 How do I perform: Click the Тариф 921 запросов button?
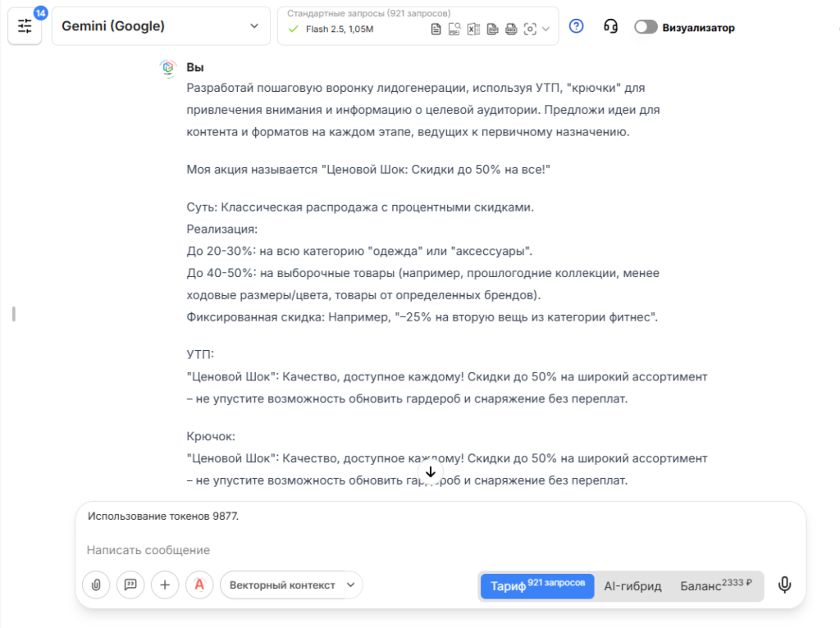pyautogui.click(x=536, y=585)
